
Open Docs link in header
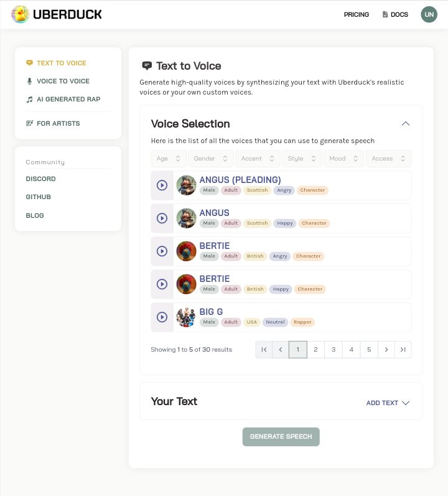pos(399,14)
